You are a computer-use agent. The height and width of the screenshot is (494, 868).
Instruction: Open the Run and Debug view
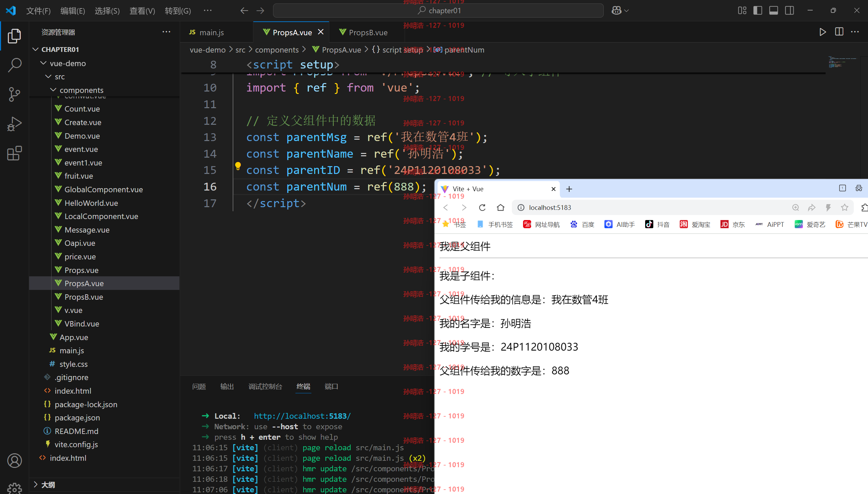click(14, 124)
